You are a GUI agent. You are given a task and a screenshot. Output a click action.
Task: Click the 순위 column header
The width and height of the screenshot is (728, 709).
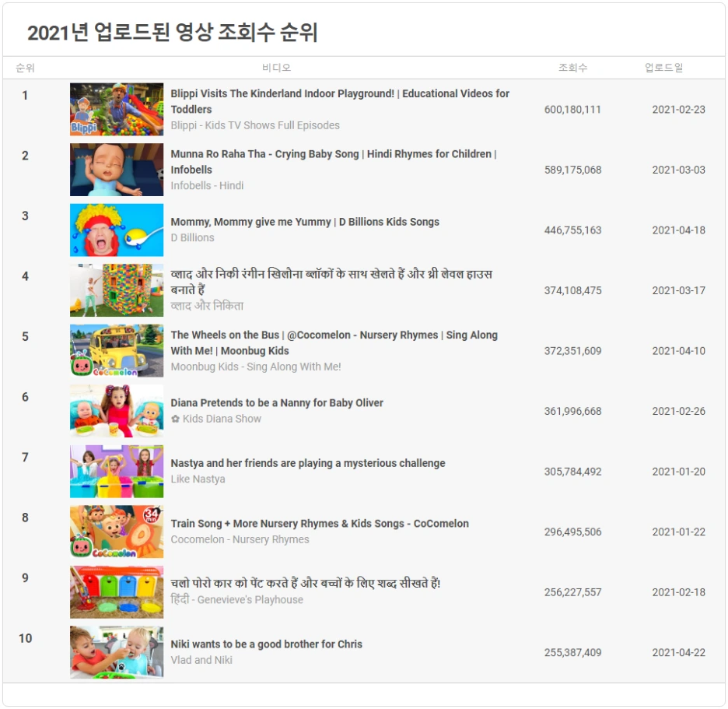(25, 68)
